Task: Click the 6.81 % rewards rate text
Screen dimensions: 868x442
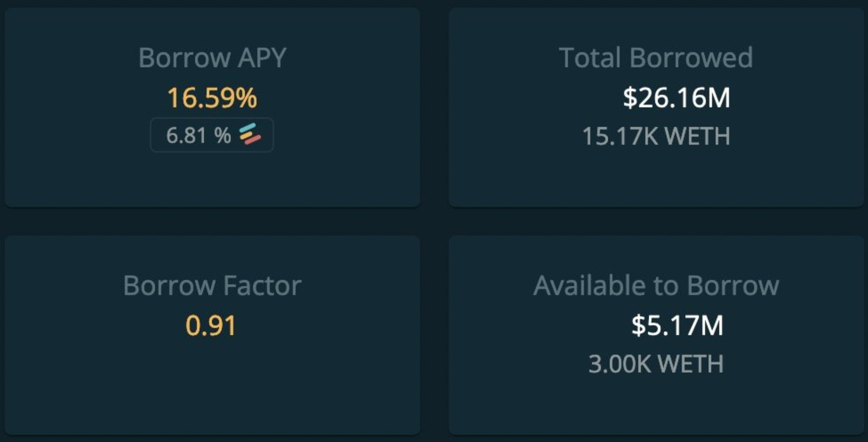Action: pos(198,135)
